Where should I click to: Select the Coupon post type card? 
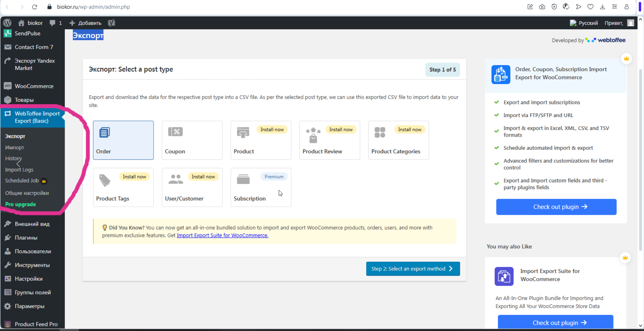pos(192,140)
